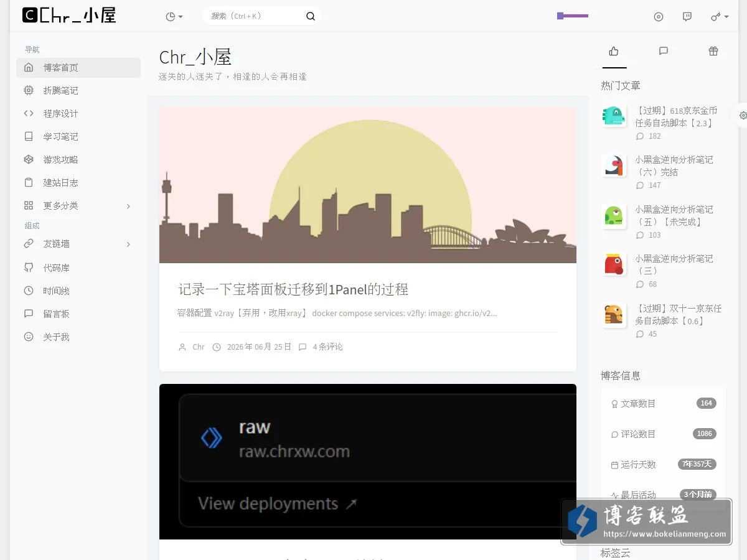Expand the 更多分类 submenu chevron
The width and height of the screenshot is (747, 560).
[x=128, y=206]
